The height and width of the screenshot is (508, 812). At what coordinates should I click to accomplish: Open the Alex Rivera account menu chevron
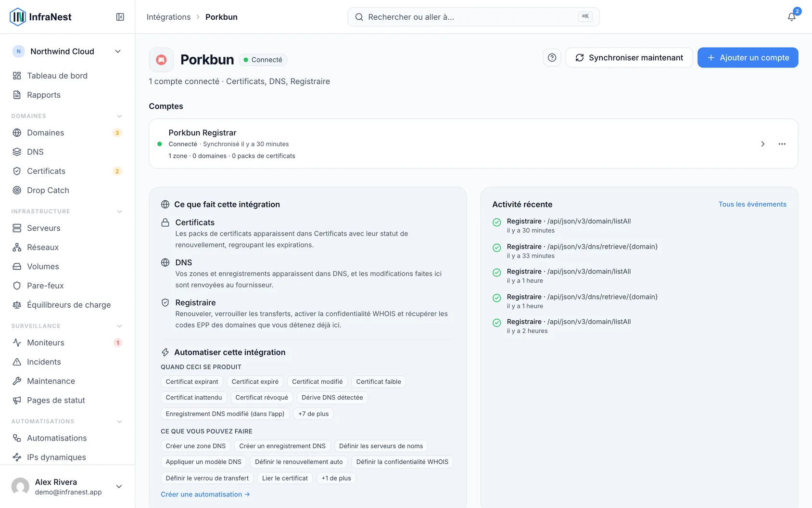[x=119, y=486]
